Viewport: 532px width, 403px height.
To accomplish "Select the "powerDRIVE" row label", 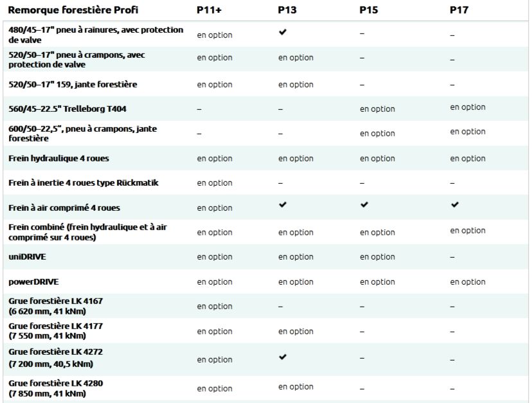I will pyautogui.click(x=33, y=282).
